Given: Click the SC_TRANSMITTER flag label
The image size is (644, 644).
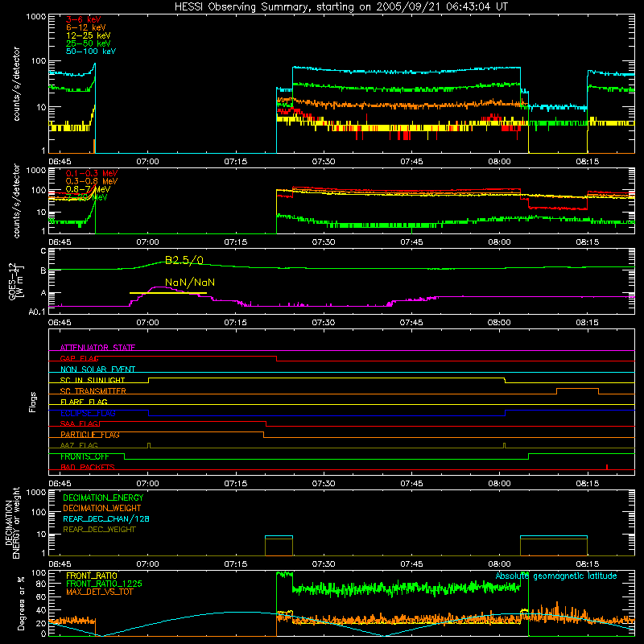Looking at the screenshot, I should pos(93,391).
